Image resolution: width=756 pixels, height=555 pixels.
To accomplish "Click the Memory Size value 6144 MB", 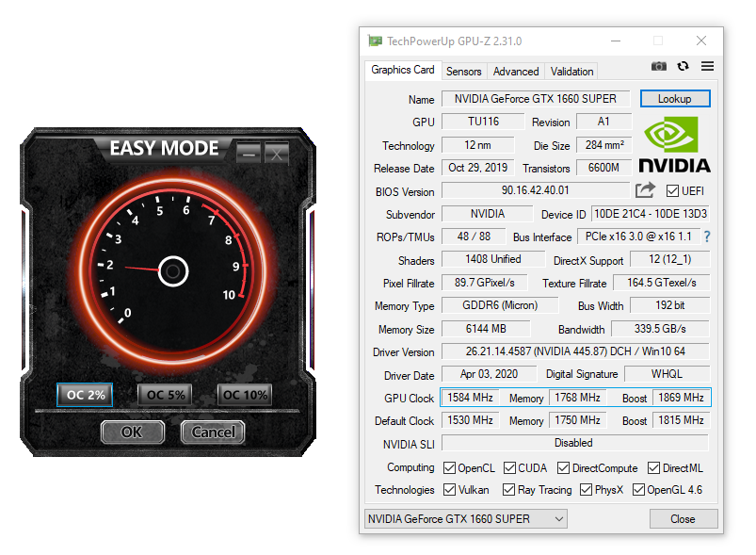I will point(486,329).
